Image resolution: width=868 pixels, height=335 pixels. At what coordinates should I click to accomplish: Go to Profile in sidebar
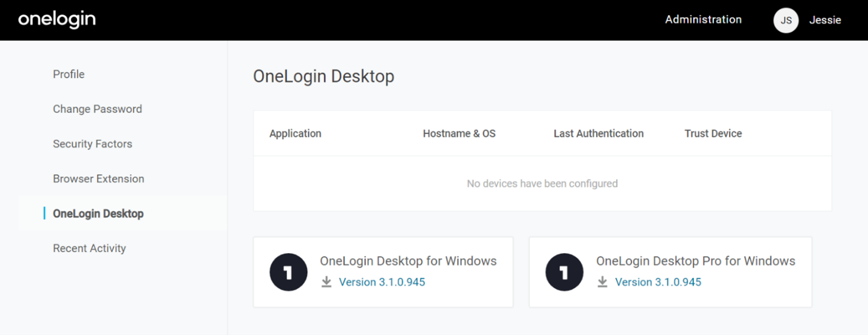[x=69, y=74]
